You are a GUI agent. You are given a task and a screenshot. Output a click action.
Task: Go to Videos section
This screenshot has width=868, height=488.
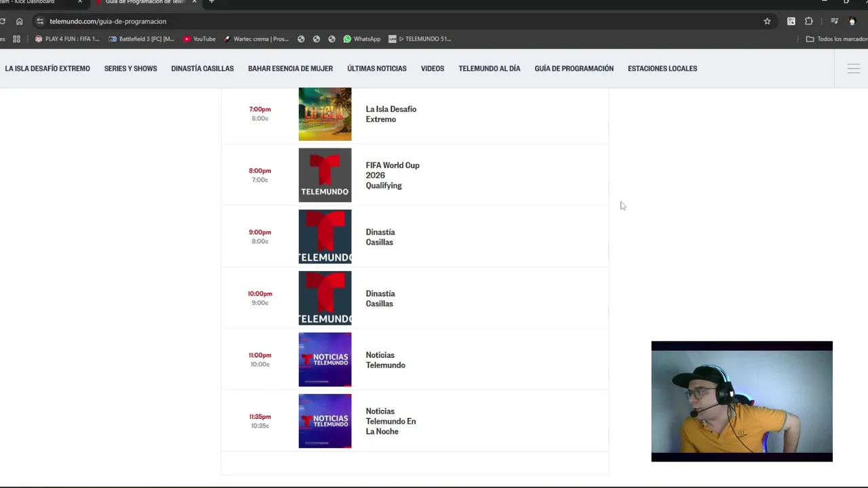click(x=433, y=68)
